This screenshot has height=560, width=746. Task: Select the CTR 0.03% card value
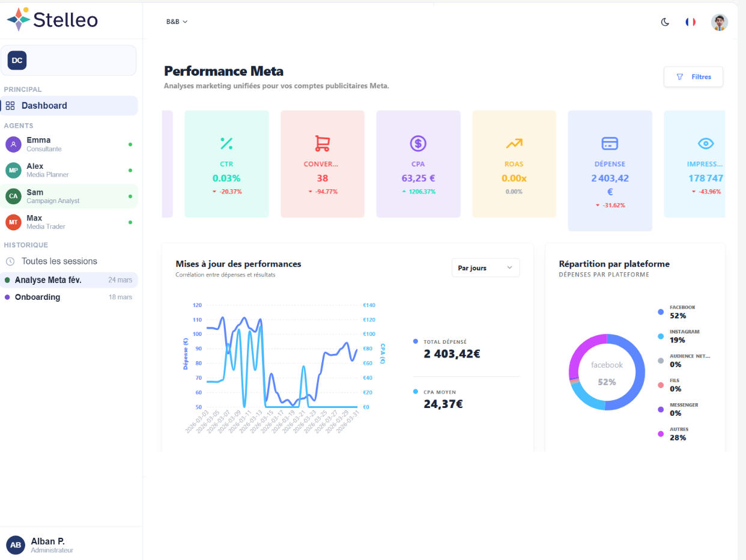226,178
